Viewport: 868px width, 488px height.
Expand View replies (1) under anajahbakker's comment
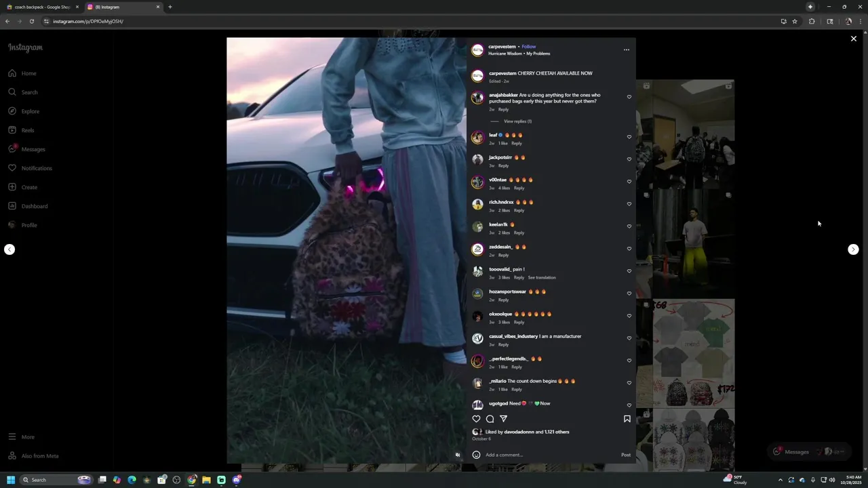(517, 121)
